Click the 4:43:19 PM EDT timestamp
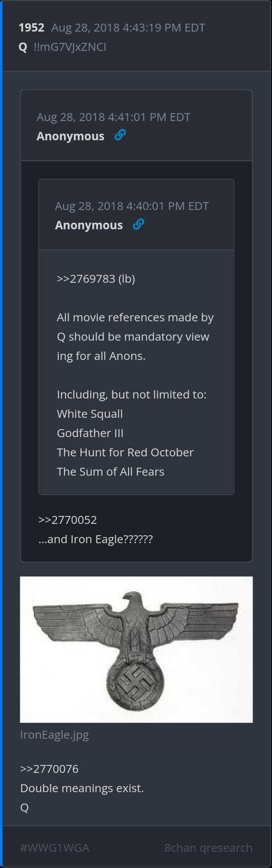This screenshot has width=272, height=868. coord(128,28)
